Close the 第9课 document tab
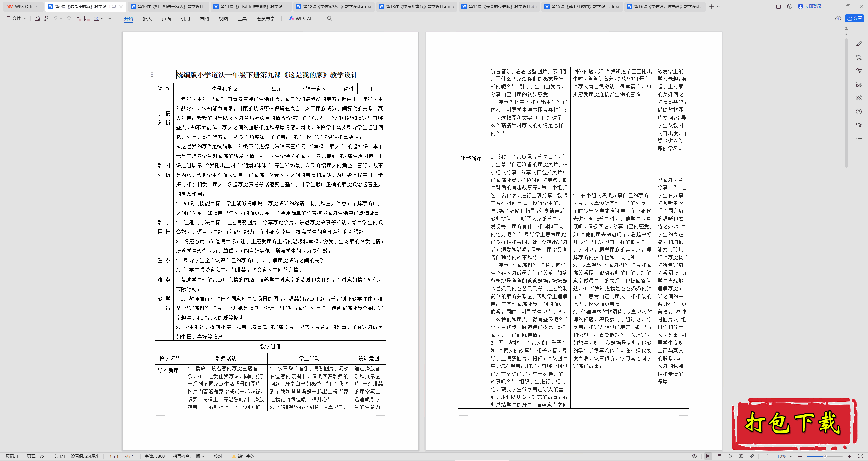The width and height of the screenshot is (868, 461). coord(121,7)
